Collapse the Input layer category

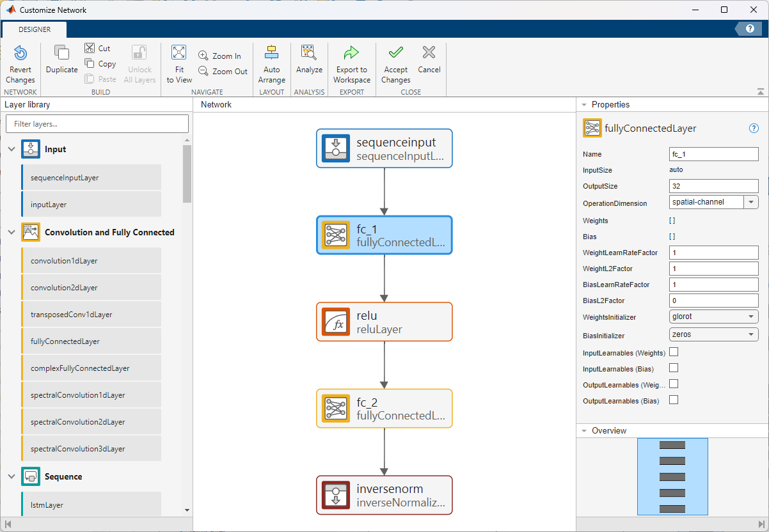click(x=11, y=149)
